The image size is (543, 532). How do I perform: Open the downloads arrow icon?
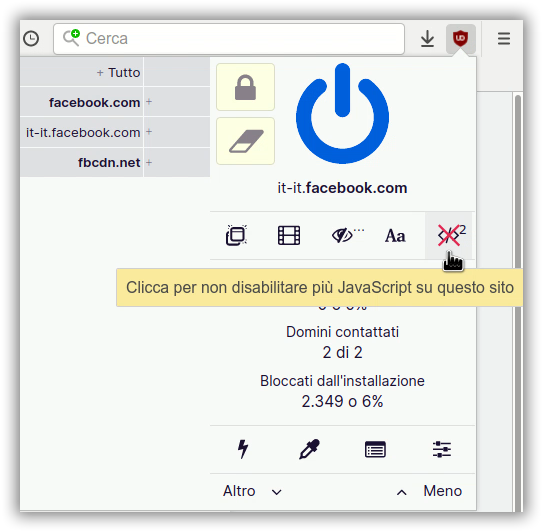coord(427,39)
